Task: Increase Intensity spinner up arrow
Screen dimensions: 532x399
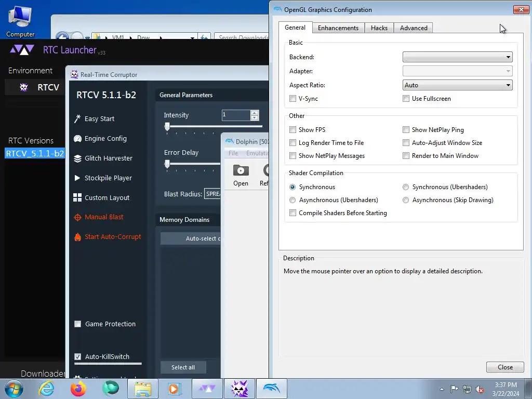Action: [255, 113]
